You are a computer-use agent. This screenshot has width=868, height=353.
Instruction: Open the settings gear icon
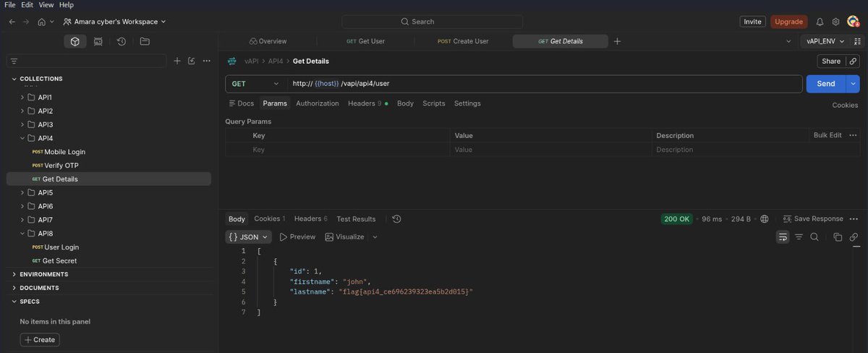[x=836, y=22]
